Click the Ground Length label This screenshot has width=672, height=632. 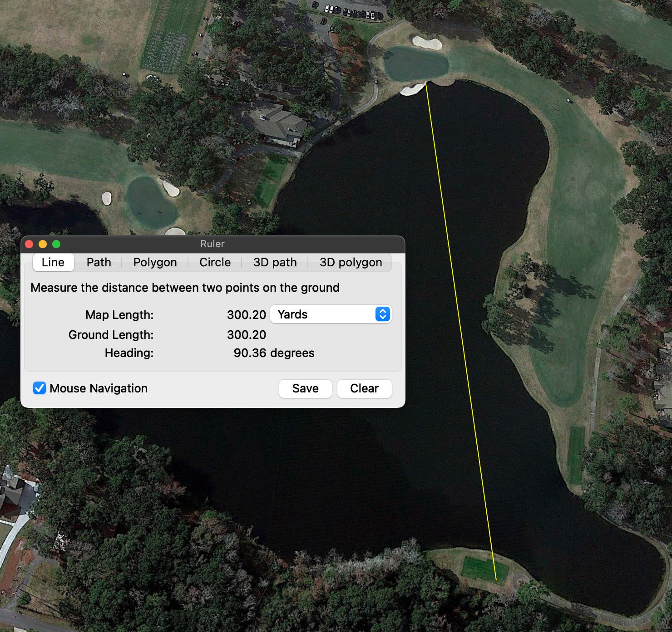click(111, 334)
